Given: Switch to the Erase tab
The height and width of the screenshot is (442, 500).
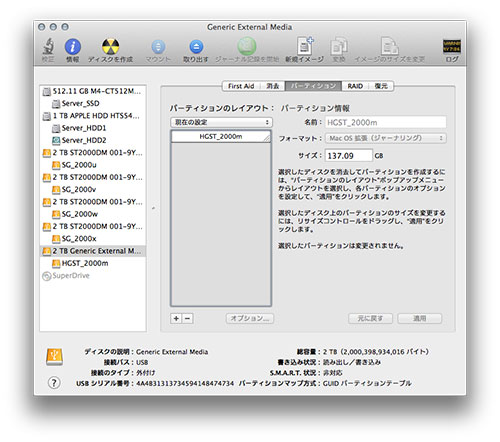Looking at the screenshot, I should tap(273, 86).
